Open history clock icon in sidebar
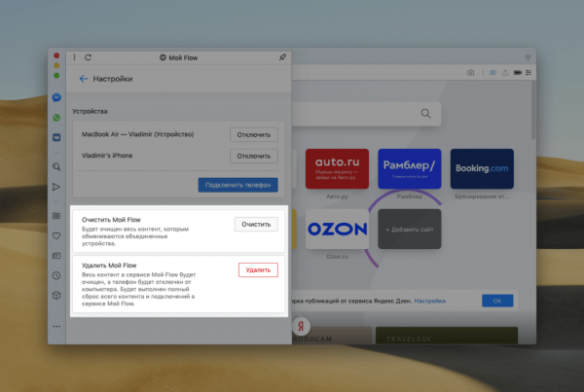This screenshot has width=584, height=392. pyautogui.click(x=56, y=275)
